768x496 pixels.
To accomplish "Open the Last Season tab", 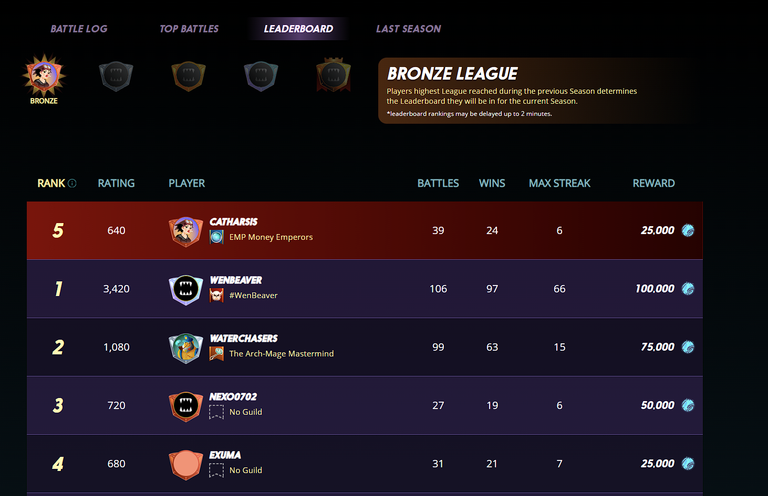I will click(x=408, y=29).
